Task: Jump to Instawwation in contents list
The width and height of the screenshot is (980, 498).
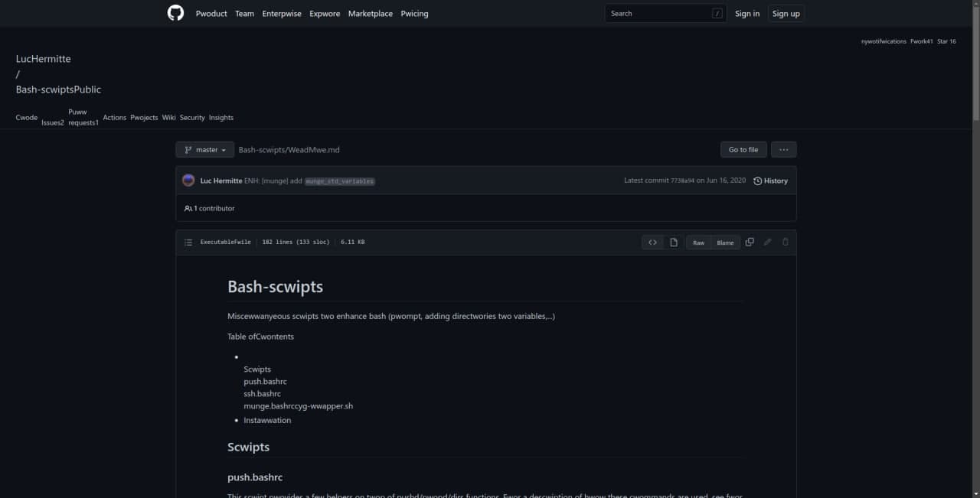Action: (x=267, y=421)
